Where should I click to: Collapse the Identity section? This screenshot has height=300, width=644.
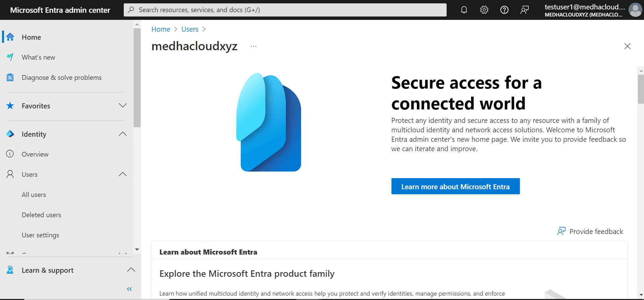click(x=123, y=134)
